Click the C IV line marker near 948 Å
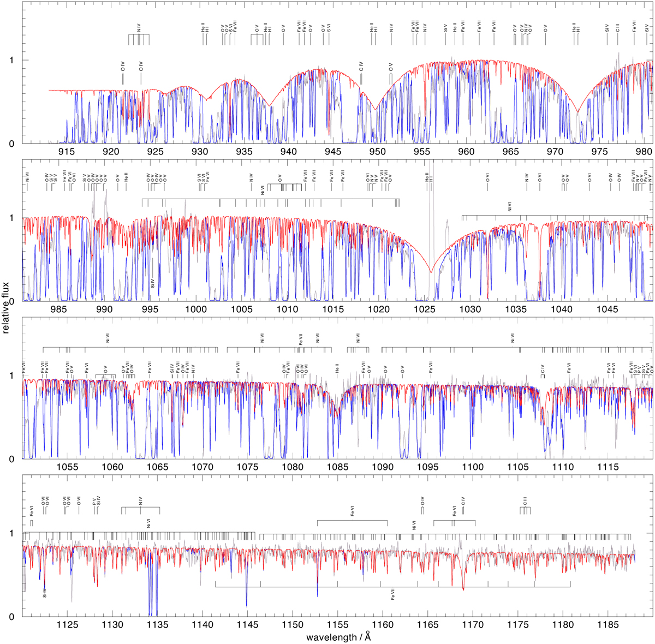Screen dimensions: 655x644 361,67
